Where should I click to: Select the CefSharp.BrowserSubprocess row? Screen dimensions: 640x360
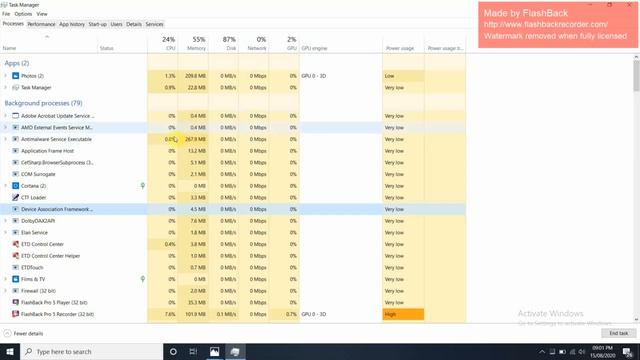click(233, 162)
